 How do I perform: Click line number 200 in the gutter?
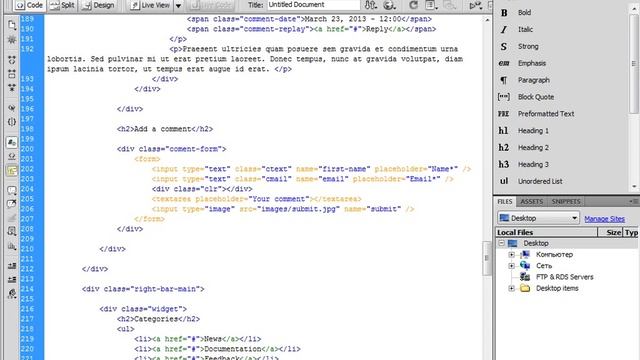pyautogui.click(x=27, y=149)
